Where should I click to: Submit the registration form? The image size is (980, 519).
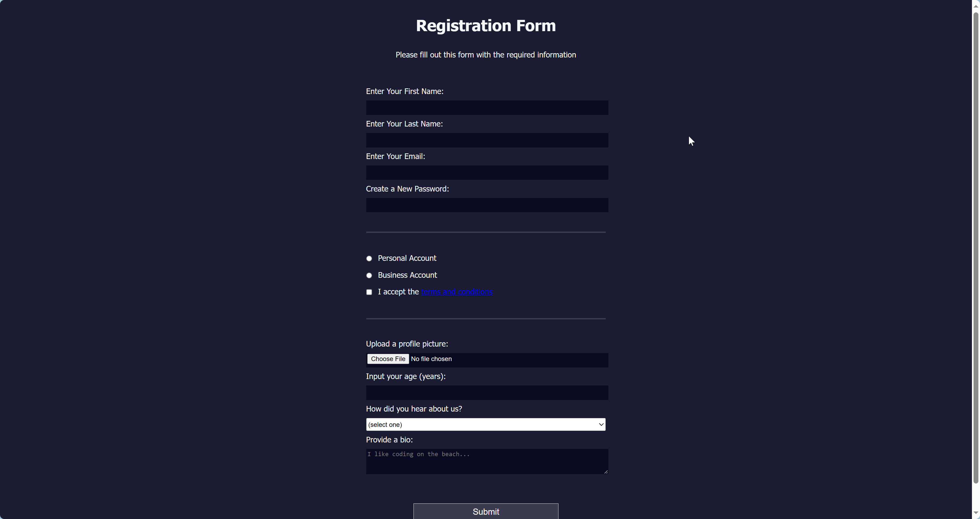(x=486, y=511)
